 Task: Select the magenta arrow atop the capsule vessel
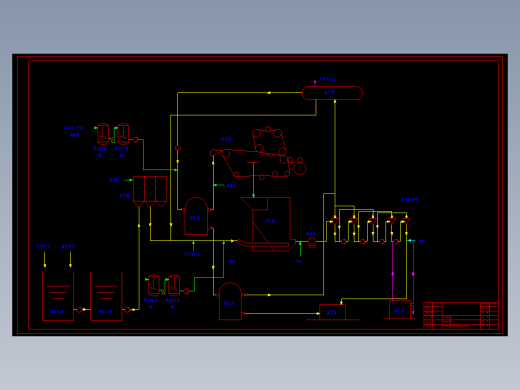(315, 83)
